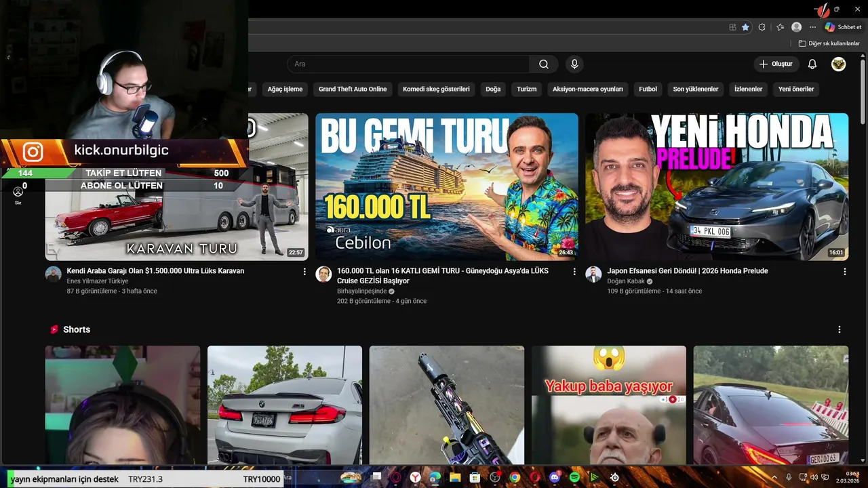868x488 pixels.
Task: Select Grand Theft Auto Online chip
Action: coord(353,89)
